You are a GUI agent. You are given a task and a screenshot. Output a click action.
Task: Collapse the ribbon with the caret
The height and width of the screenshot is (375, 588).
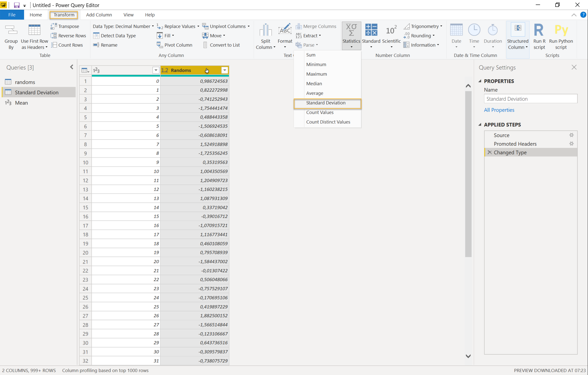(x=574, y=15)
